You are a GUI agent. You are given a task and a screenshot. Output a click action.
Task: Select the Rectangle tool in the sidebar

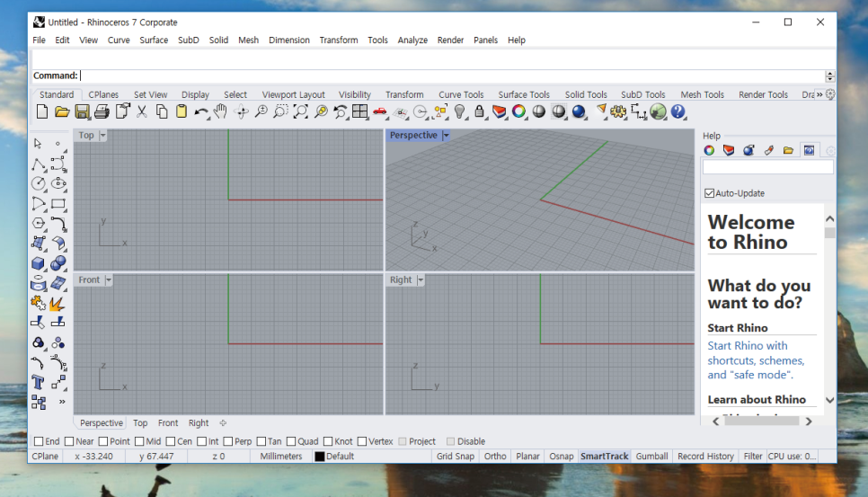(58, 204)
